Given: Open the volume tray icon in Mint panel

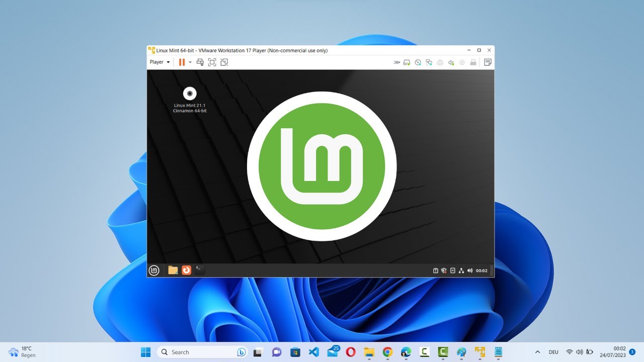Looking at the screenshot, I should [470, 270].
